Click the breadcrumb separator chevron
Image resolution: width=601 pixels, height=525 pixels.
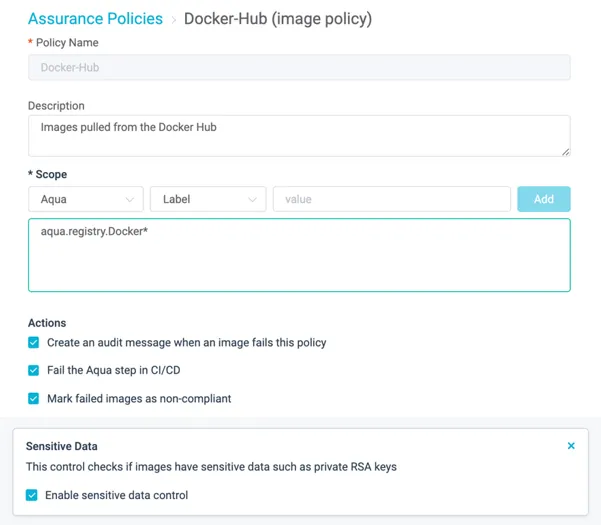click(174, 20)
